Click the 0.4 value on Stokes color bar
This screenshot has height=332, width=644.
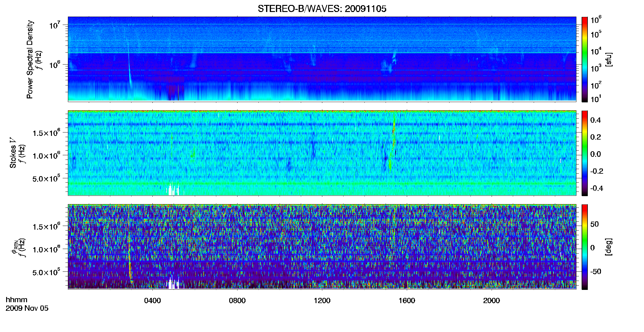click(x=595, y=120)
